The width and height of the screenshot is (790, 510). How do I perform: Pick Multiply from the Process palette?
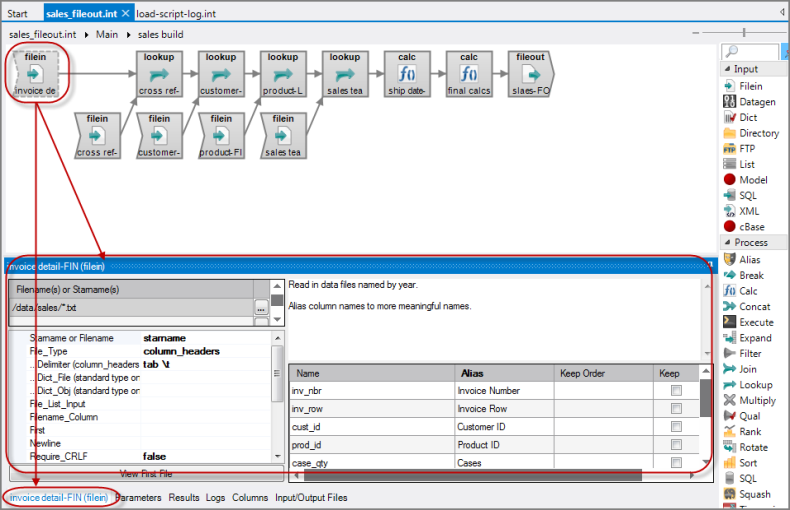750,400
